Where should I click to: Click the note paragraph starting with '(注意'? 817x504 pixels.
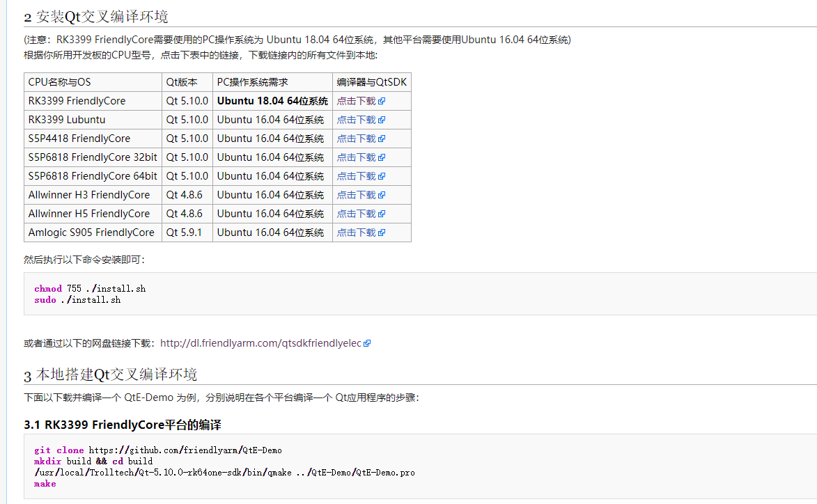pos(297,40)
